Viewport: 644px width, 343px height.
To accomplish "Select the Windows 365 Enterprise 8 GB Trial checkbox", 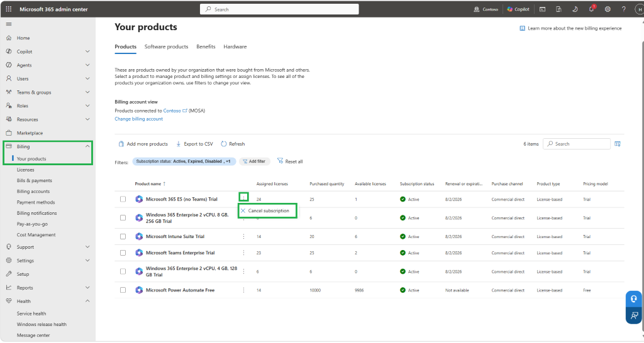I will (x=123, y=218).
